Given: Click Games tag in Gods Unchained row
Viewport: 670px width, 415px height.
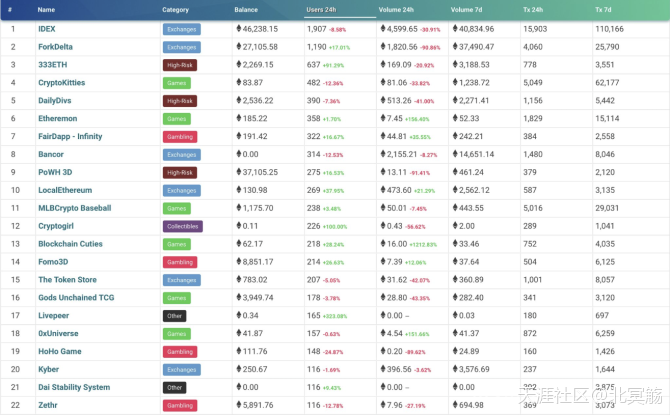Looking at the screenshot, I should [x=176, y=298].
